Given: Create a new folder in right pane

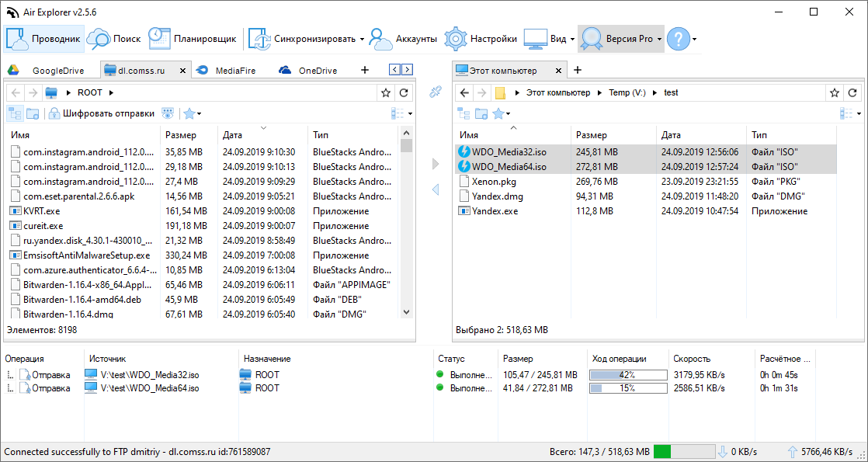Looking at the screenshot, I should coord(481,113).
